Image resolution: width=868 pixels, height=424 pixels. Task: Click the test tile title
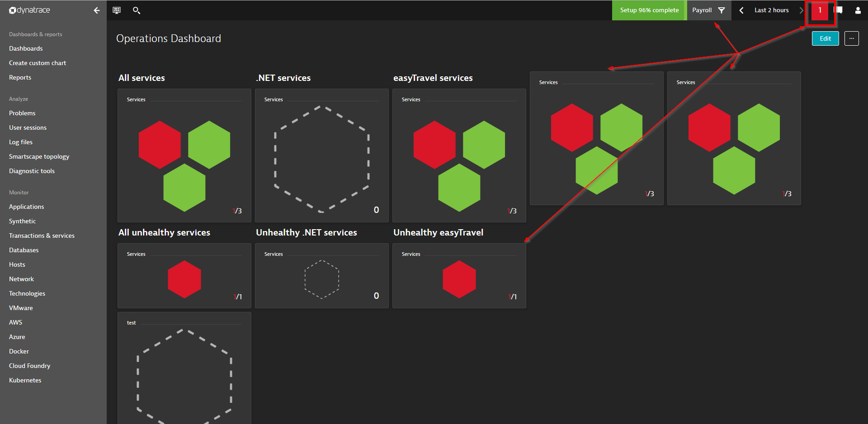pyautogui.click(x=131, y=323)
